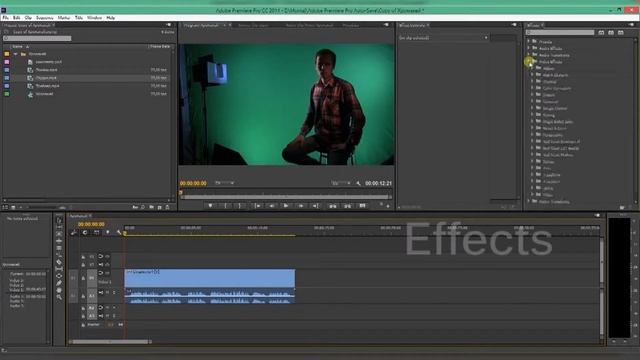This screenshot has width=640, height=360.
Task: Click the New Item icon in Project panel
Action: pos(160,207)
